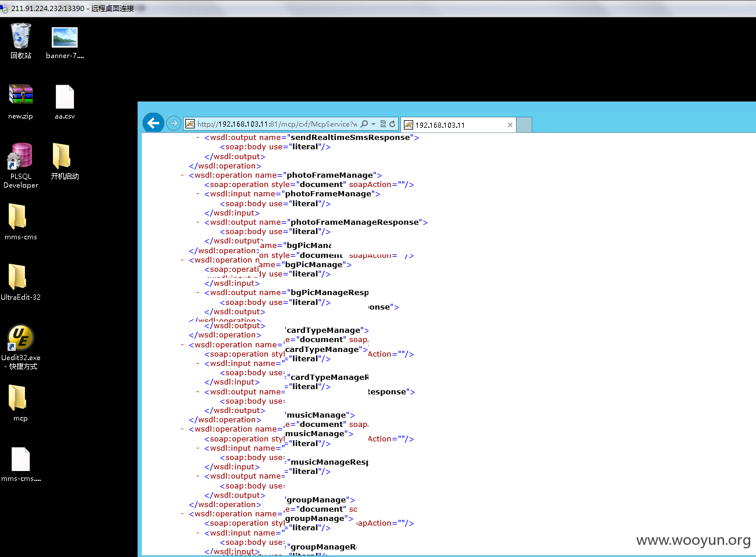Open the address bar autocomplete dropdown arrow
The image size is (756, 557).
373,124
